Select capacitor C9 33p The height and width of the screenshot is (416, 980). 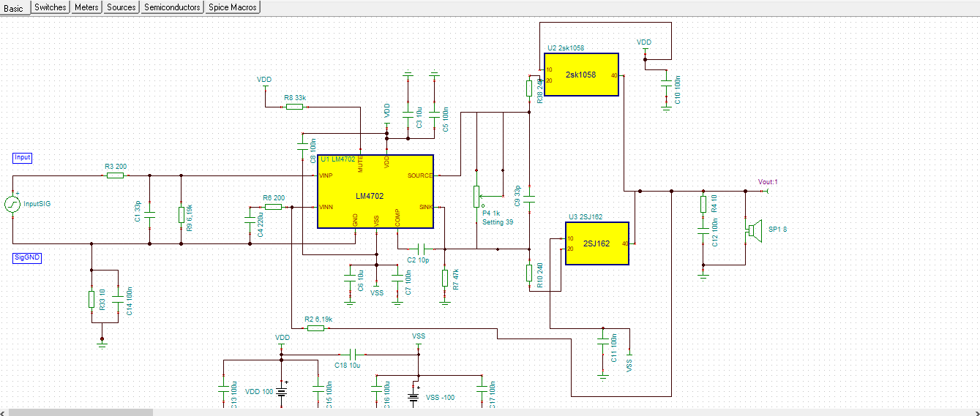coord(529,197)
